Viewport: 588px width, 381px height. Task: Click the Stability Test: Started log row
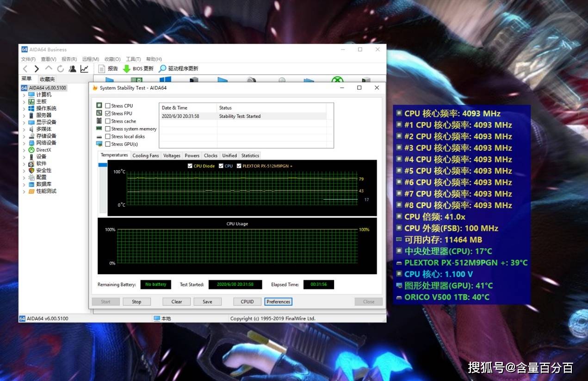tap(243, 116)
